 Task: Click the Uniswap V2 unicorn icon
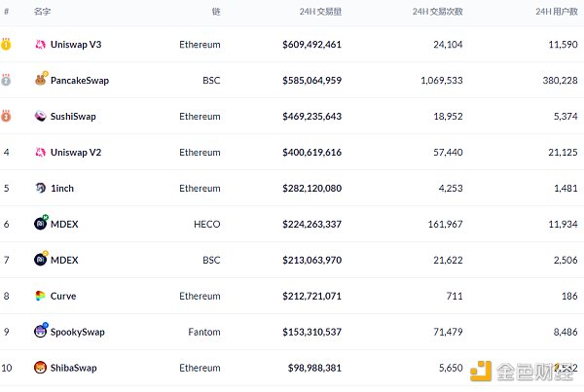click(40, 153)
